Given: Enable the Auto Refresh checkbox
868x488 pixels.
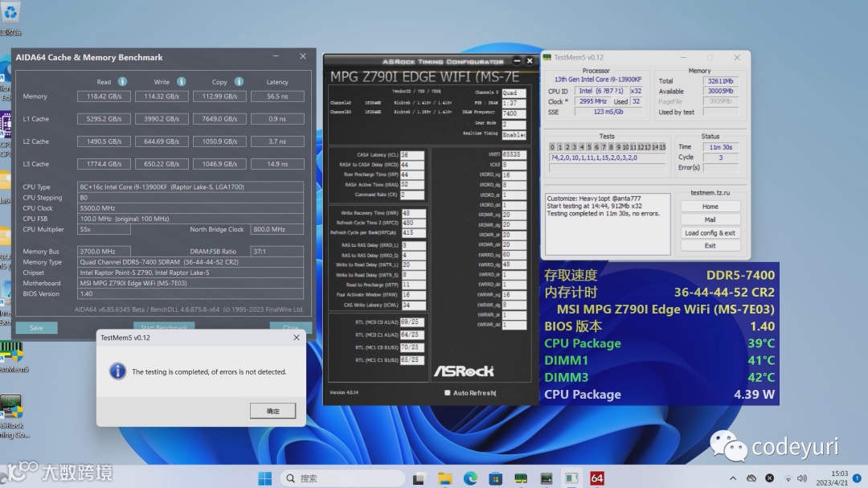Looking at the screenshot, I should pos(448,392).
